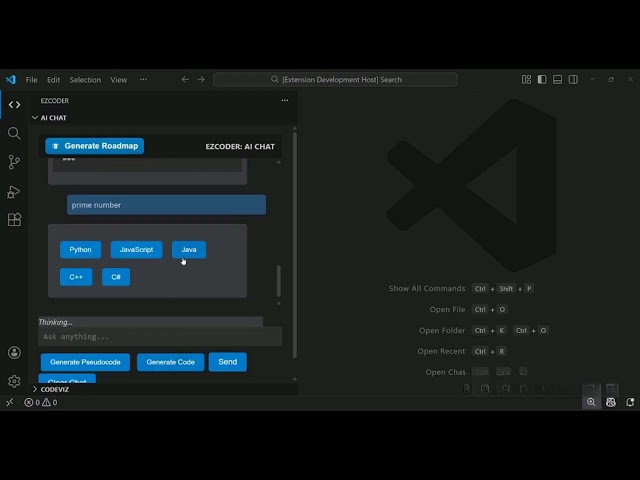Toggle the Primary Side Bar

pos(542,80)
